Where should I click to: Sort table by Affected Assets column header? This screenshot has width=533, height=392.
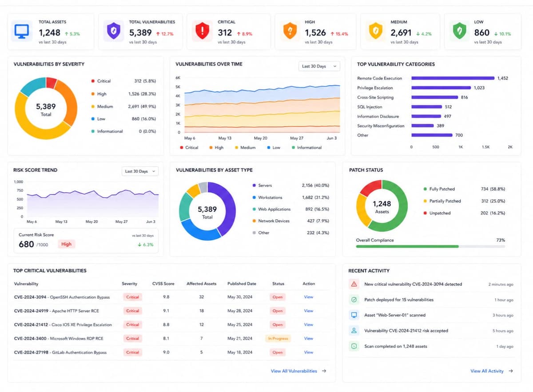[x=201, y=283]
